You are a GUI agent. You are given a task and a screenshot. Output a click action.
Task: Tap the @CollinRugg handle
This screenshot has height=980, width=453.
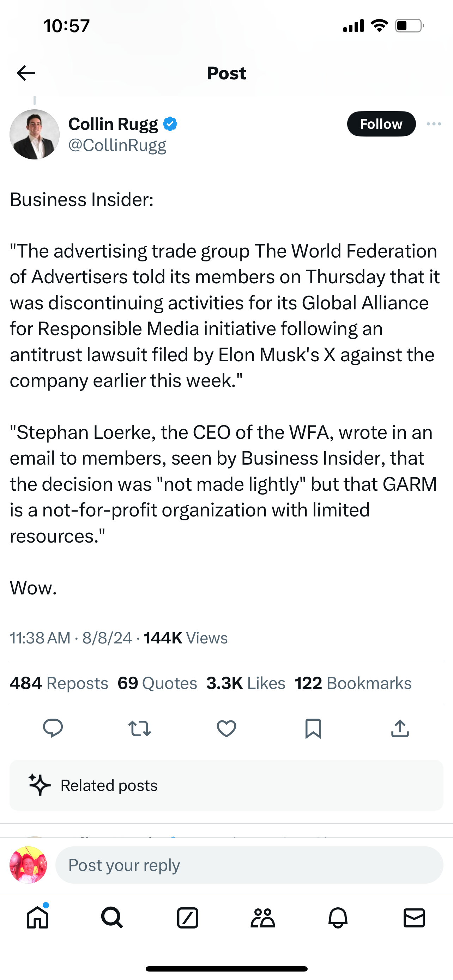point(117,145)
